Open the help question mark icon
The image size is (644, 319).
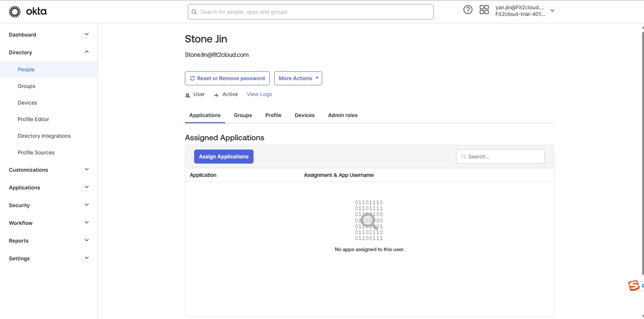pyautogui.click(x=468, y=10)
